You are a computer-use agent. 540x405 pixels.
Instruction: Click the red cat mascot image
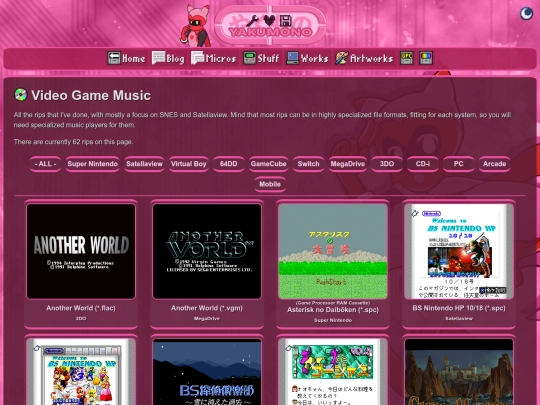coord(196,26)
